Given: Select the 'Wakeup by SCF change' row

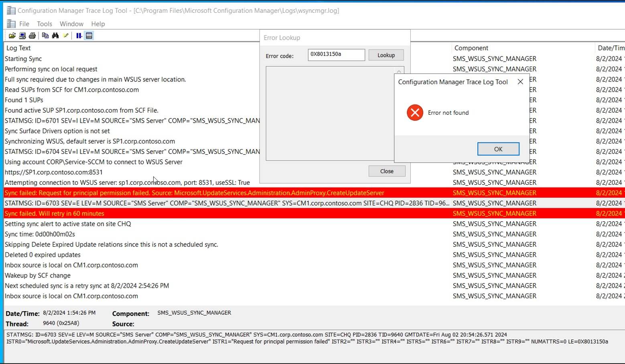Looking at the screenshot, I should (x=315, y=275).
